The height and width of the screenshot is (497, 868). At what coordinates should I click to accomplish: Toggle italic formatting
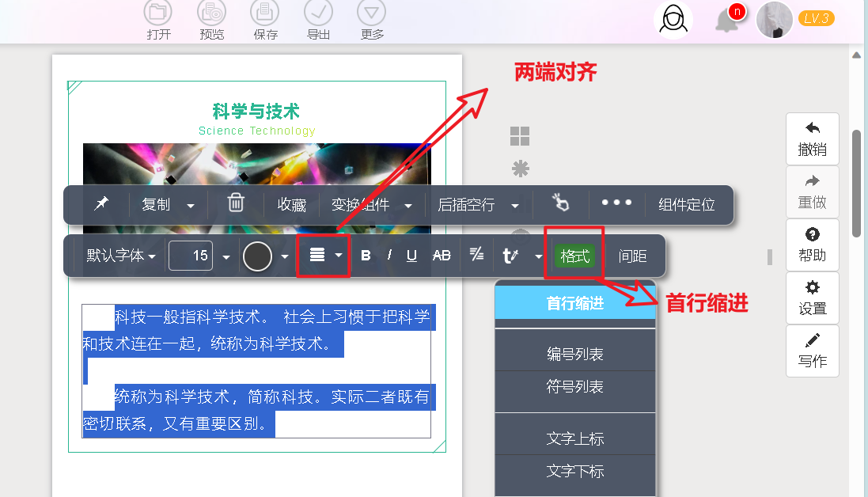click(389, 255)
